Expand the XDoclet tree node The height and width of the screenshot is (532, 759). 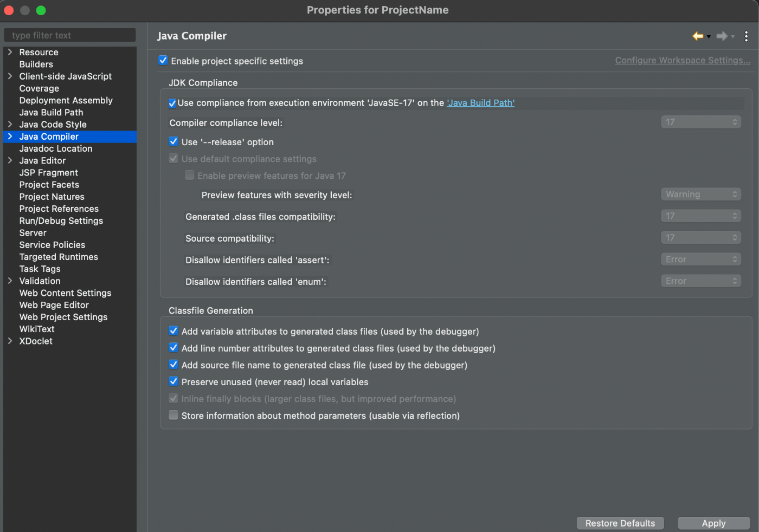click(x=10, y=341)
